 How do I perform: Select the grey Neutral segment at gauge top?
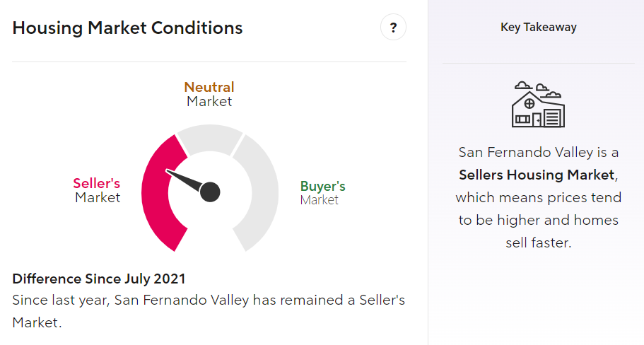click(x=210, y=139)
